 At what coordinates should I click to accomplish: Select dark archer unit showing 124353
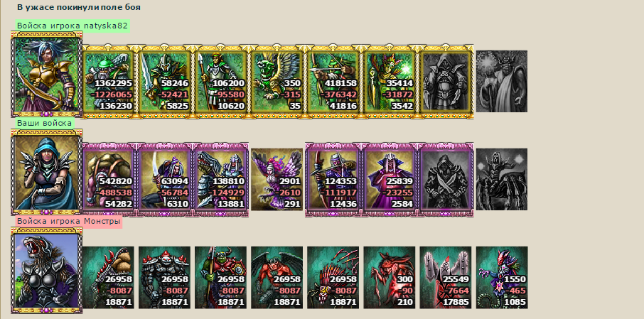pos(333,180)
